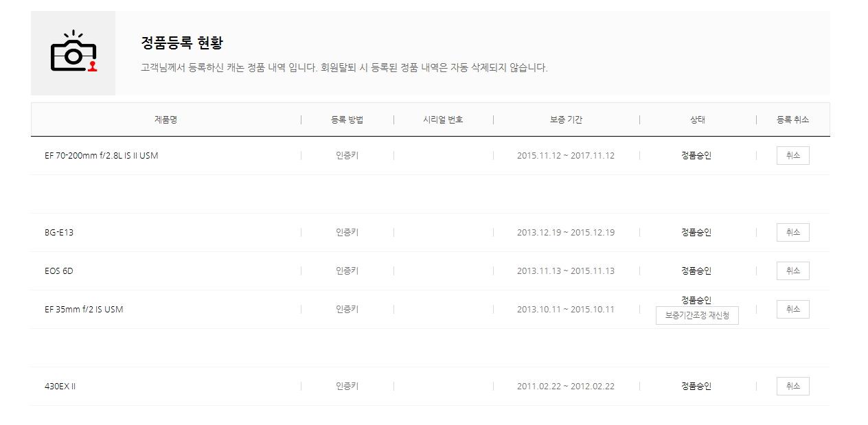Click the 상태 column header
The width and height of the screenshot is (868, 425).
(x=697, y=119)
